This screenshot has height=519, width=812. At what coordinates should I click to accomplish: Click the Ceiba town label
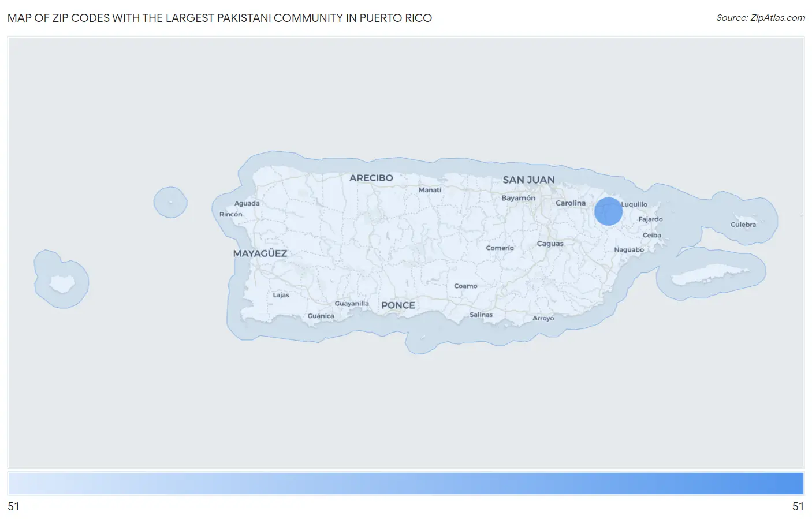click(651, 236)
